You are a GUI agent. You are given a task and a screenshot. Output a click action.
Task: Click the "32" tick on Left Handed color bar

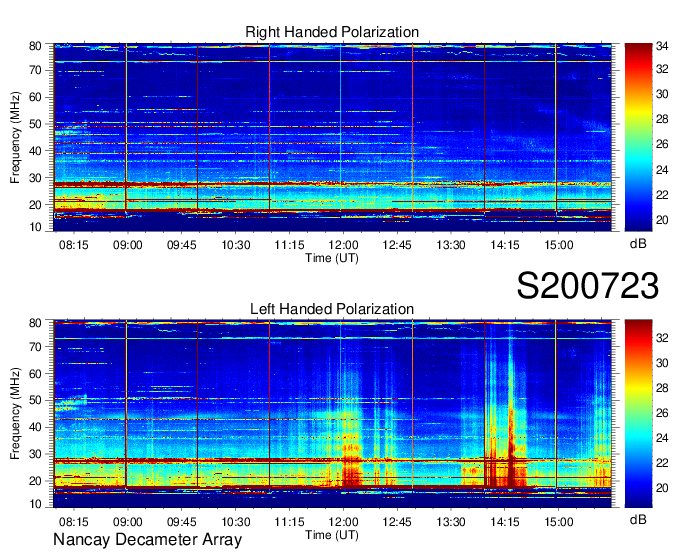click(x=662, y=338)
